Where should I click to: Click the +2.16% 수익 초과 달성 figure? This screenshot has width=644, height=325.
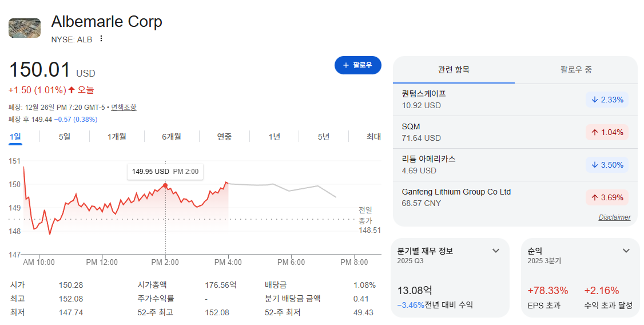tap(601, 291)
